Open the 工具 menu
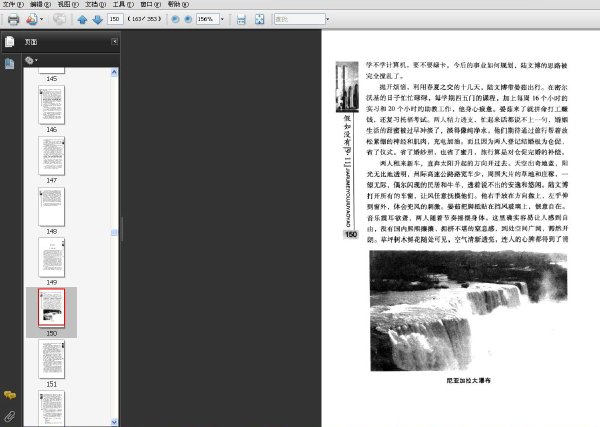The height and width of the screenshot is (427, 600). [123, 4]
